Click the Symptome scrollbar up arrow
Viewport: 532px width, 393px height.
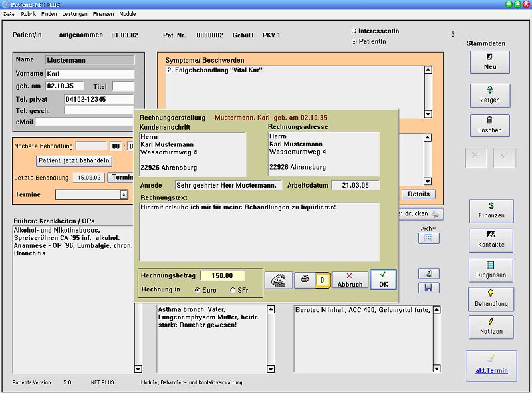click(x=428, y=70)
